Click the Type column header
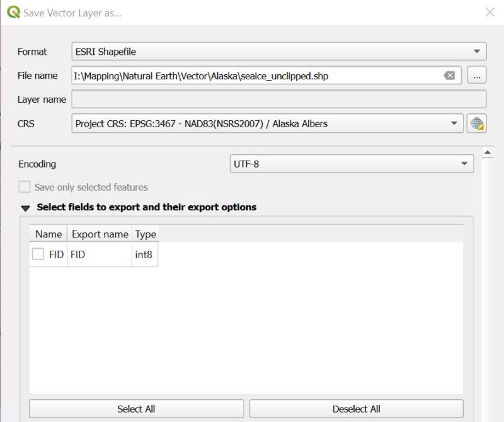This screenshot has height=422, width=504. click(146, 234)
